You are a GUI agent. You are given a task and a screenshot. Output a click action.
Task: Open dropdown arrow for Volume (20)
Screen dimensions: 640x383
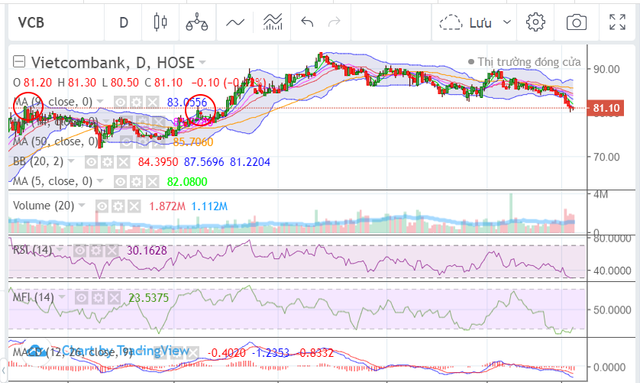pos(82,205)
